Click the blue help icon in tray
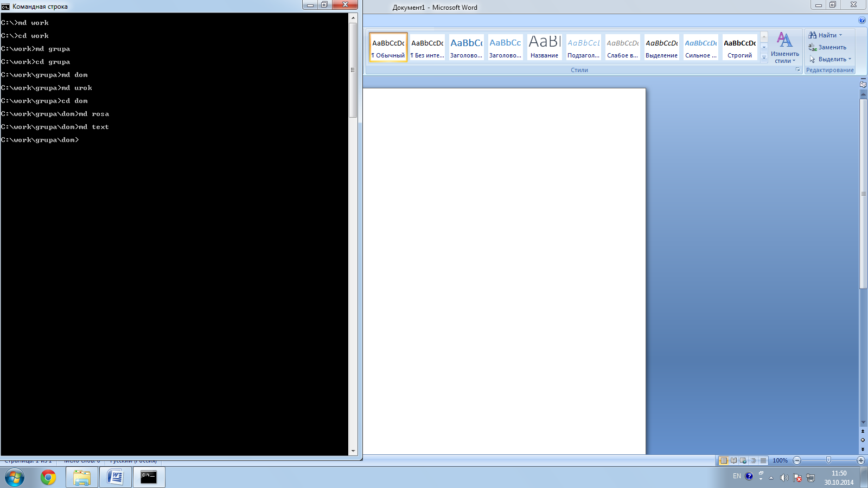Image resolution: width=868 pixels, height=488 pixels. click(749, 477)
